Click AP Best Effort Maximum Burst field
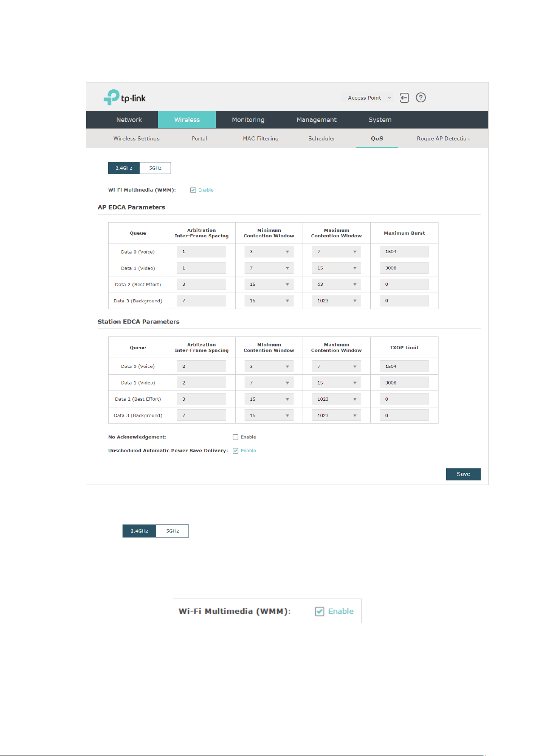 click(404, 284)
